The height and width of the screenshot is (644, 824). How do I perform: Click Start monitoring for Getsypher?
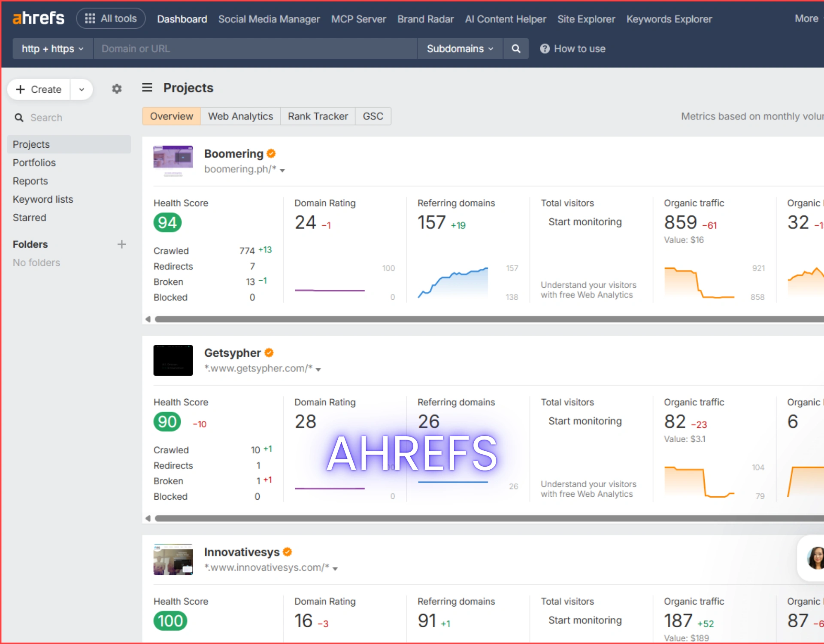click(x=585, y=421)
